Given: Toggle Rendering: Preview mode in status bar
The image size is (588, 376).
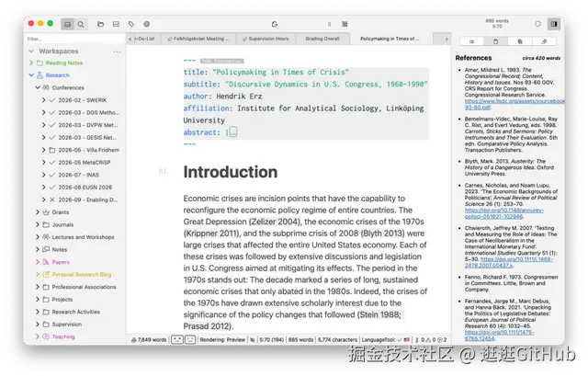Looking at the screenshot, I should [x=222, y=339].
